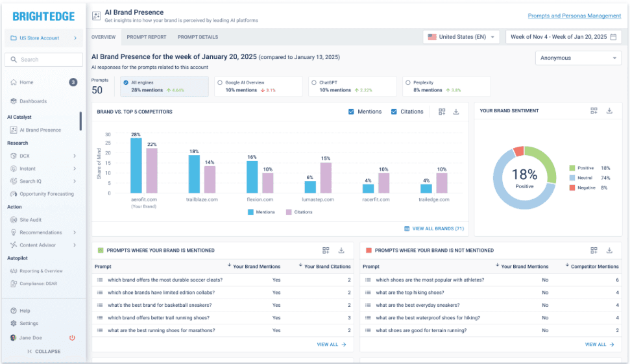630x364 pixels.
Task: Uncheck the Mentions checkbox
Action: tap(352, 112)
